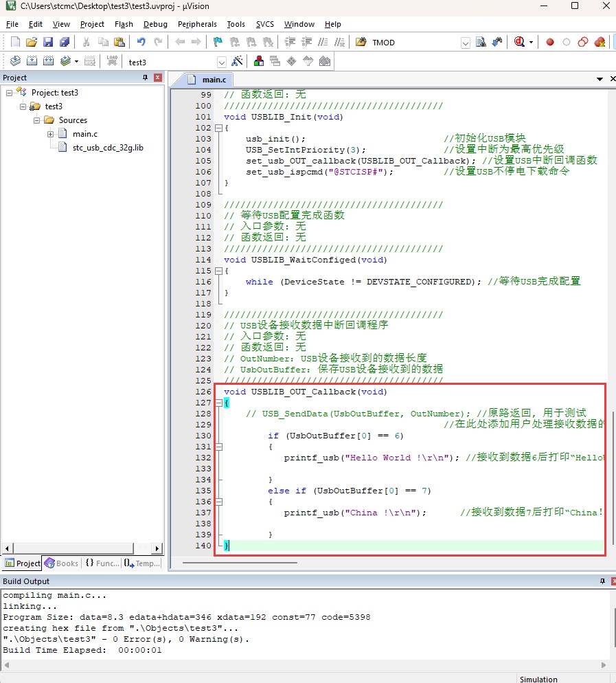
Task: Click the editor horizontal scrollbar thumb
Action: click(x=240, y=562)
